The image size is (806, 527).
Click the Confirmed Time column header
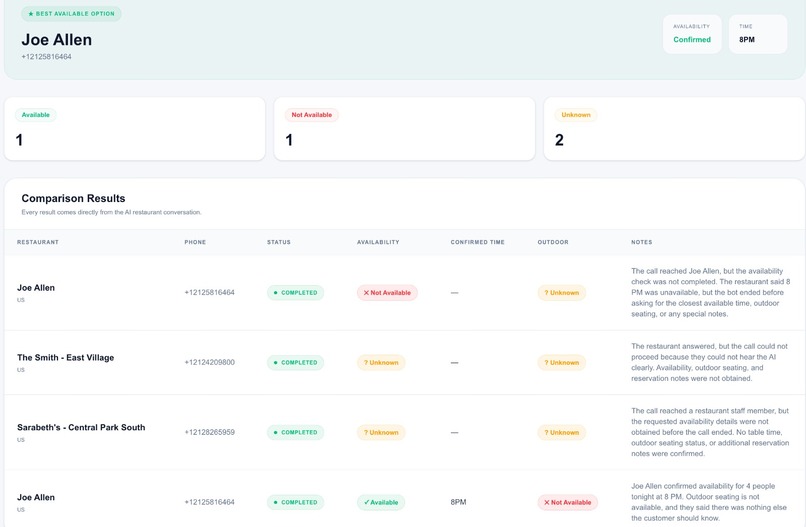(478, 242)
